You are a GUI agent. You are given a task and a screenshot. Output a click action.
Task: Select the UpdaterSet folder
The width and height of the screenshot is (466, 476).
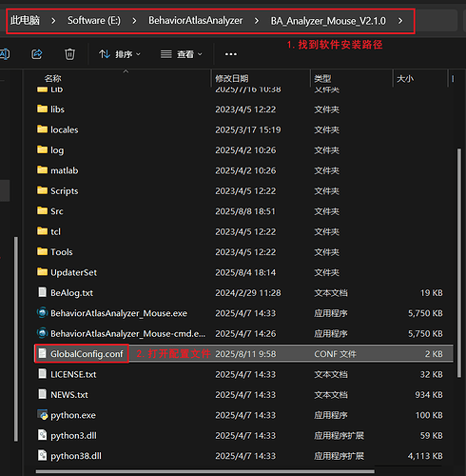pyautogui.click(x=73, y=272)
